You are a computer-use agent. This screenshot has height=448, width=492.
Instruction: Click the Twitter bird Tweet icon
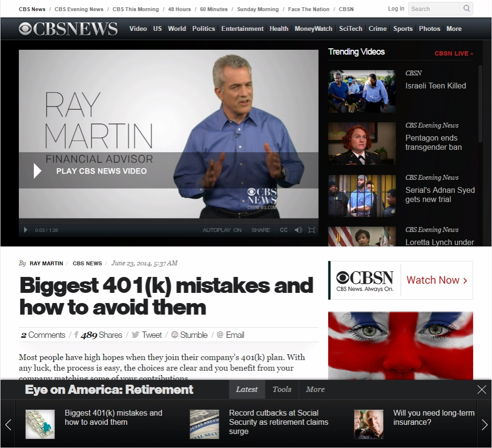[x=135, y=335]
